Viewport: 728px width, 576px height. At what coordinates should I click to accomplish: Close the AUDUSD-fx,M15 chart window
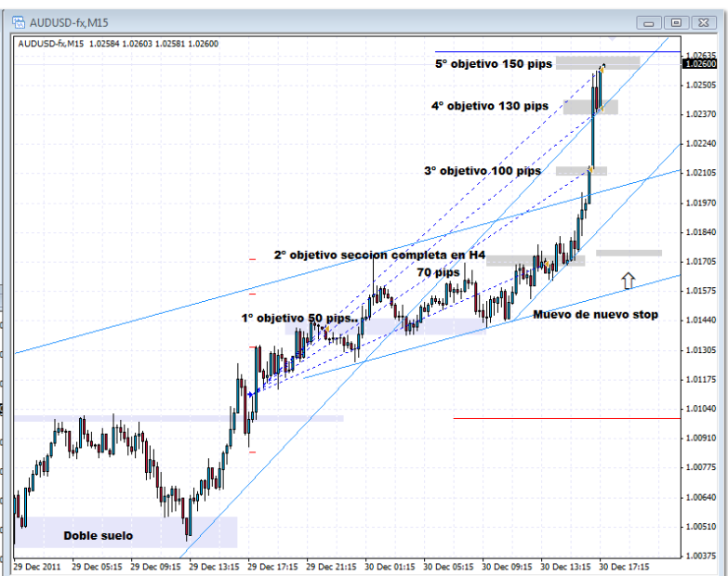pyautogui.click(x=702, y=22)
